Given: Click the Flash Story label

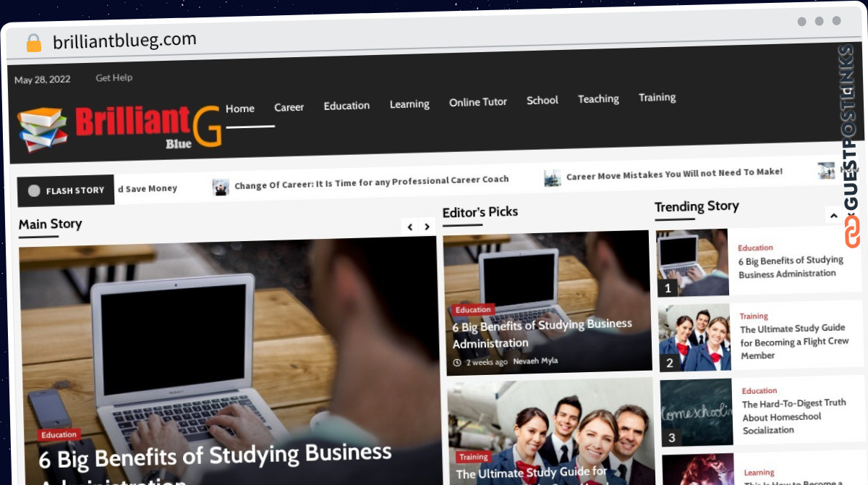Looking at the screenshot, I should (x=75, y=190).
